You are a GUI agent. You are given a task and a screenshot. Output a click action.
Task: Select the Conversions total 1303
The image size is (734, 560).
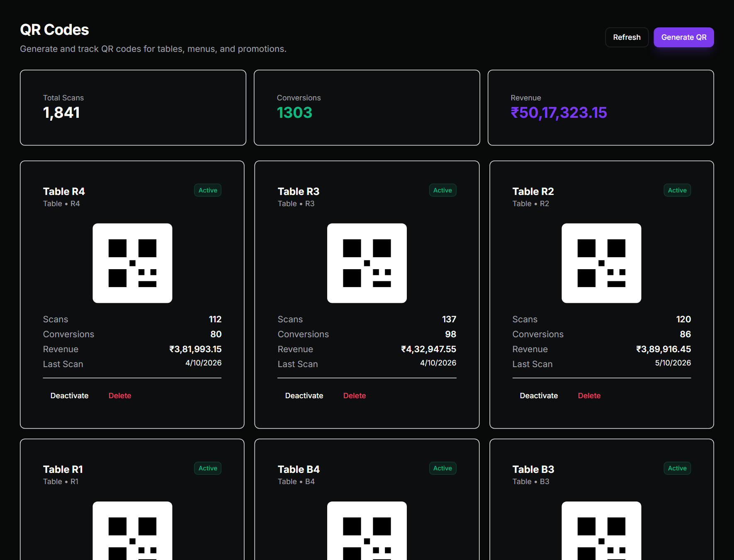pyautogui.click(x=294, y=113)
